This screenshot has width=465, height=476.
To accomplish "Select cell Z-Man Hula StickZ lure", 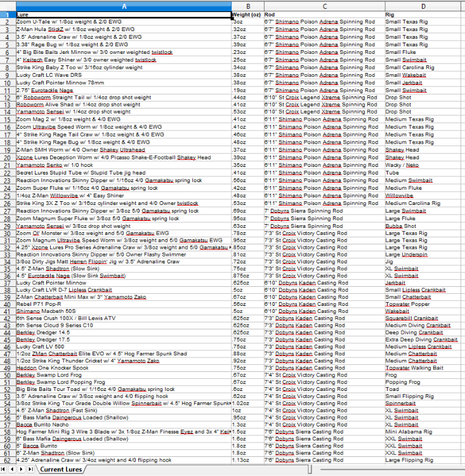I will 124,29.
